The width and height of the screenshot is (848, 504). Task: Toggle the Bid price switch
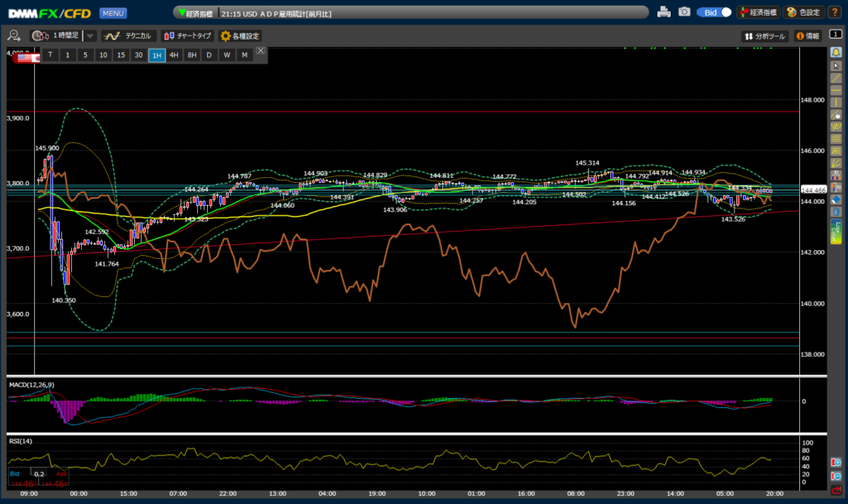[715, 12]
